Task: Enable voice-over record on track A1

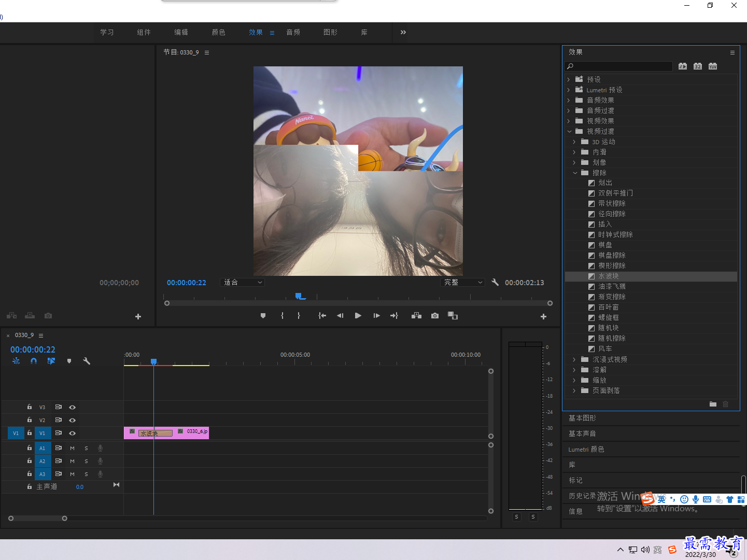Action: [x=100, y=448]
